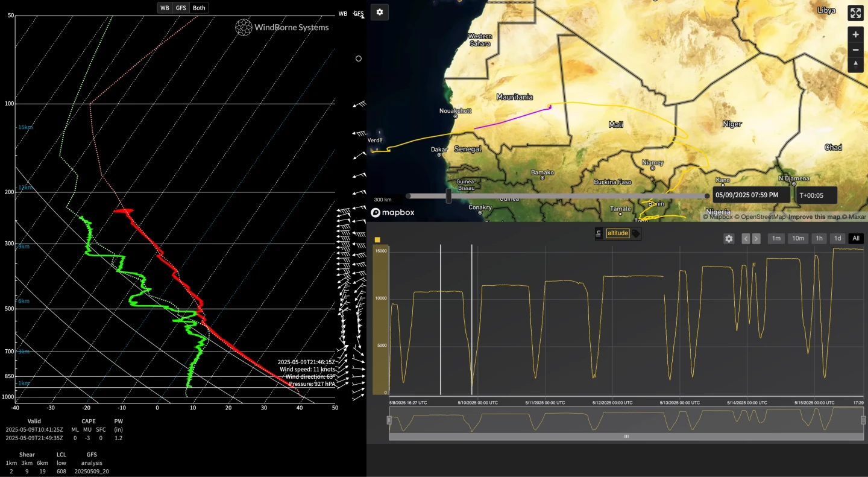Click the Pressure: 927 hPA readout
Screen dimensions: 868x477
click(311, 384)
